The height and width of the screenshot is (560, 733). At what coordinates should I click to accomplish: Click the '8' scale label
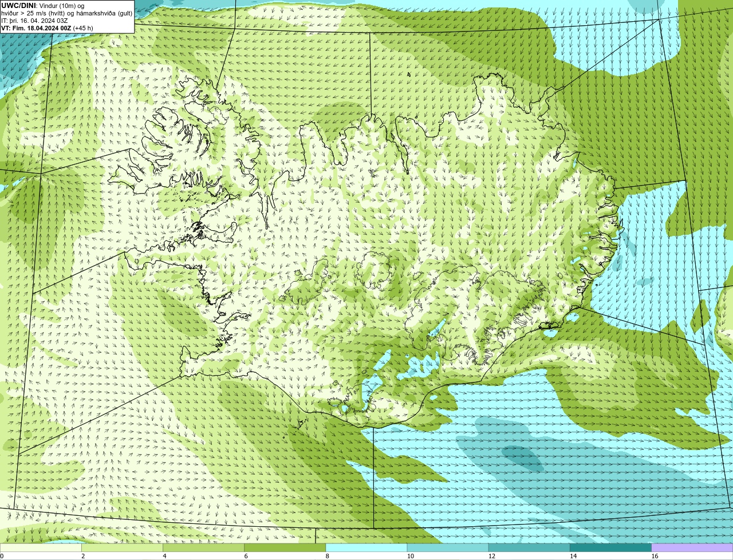[x=327, y=556]
